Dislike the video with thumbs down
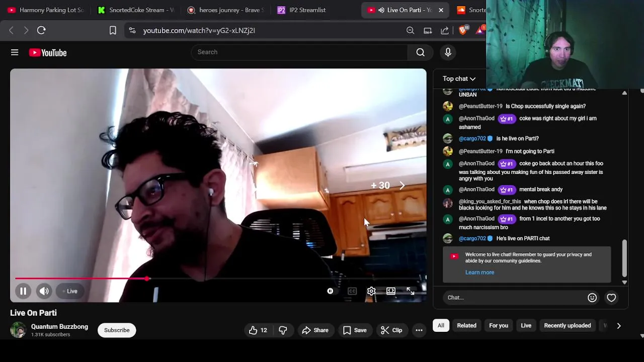Screen dimensions: 644x362 283,330
